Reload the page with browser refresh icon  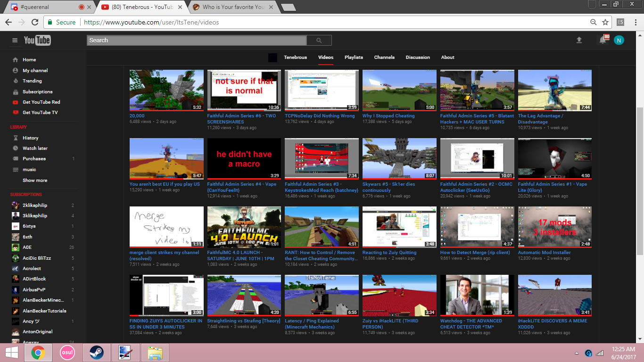35,22
